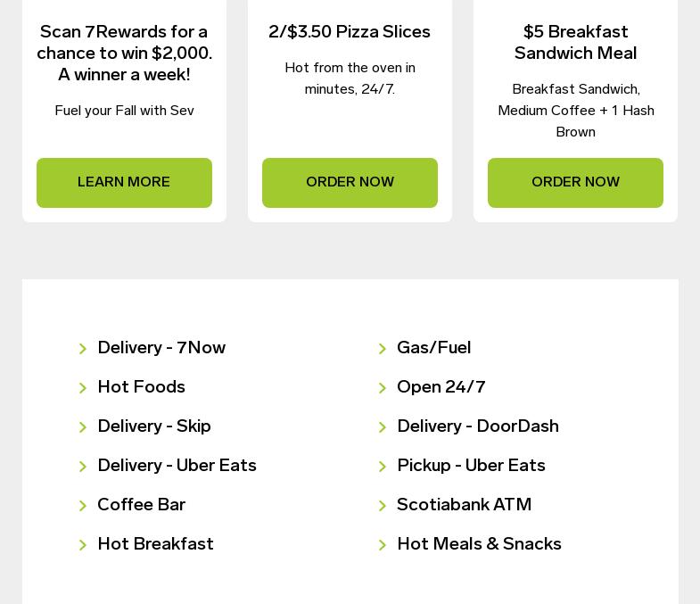Click chevron icon beside Hot Foods

[83, 388]
